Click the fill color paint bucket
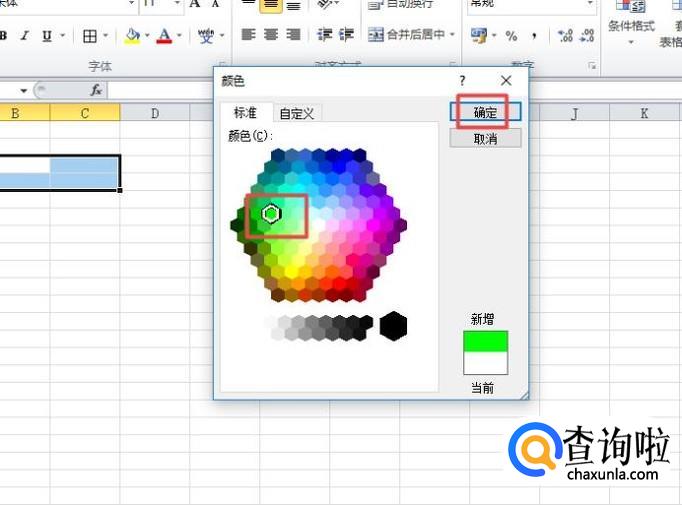The width and height of the screenshot is (682, 505). [132, 36]
